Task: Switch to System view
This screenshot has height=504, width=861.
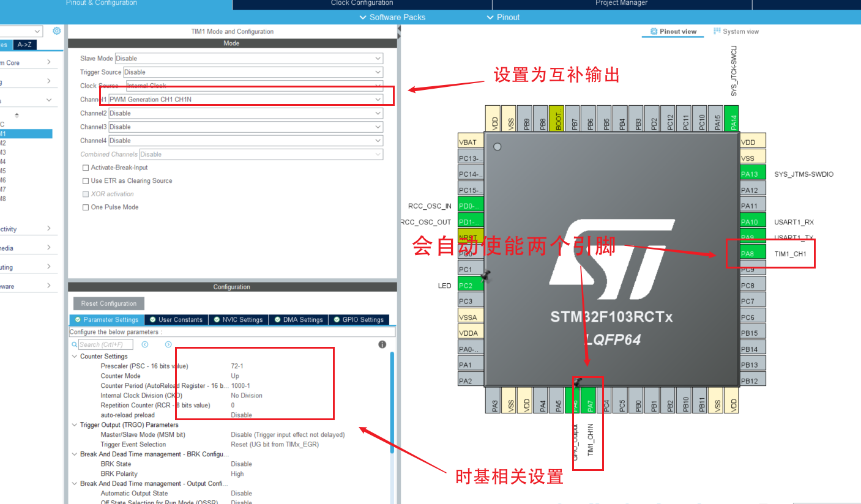Action: click(736, 31)
